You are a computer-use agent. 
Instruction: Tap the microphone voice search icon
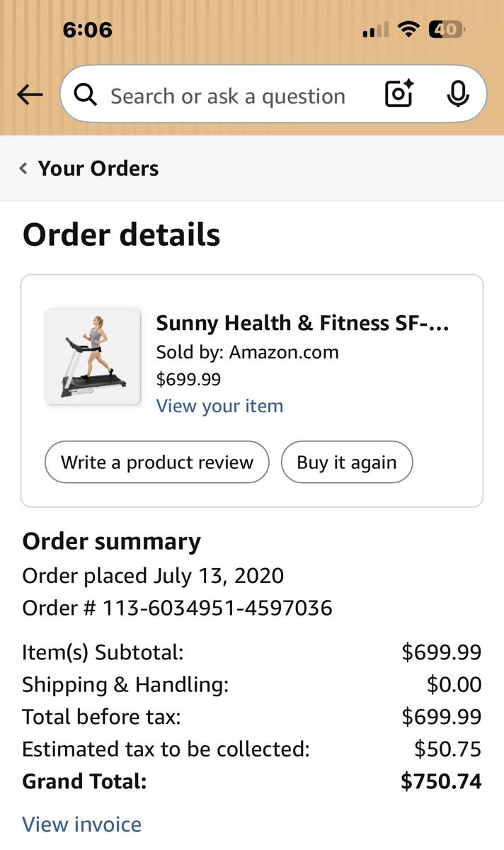(x=458, y=94)
